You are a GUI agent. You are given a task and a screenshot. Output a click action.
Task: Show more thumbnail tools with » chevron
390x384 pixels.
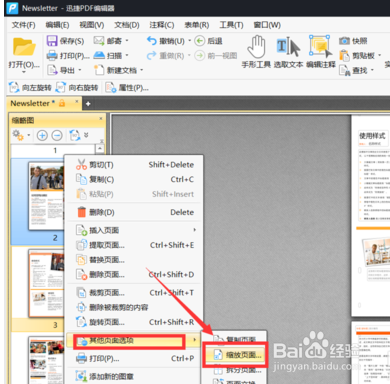[x=86, y=135]
